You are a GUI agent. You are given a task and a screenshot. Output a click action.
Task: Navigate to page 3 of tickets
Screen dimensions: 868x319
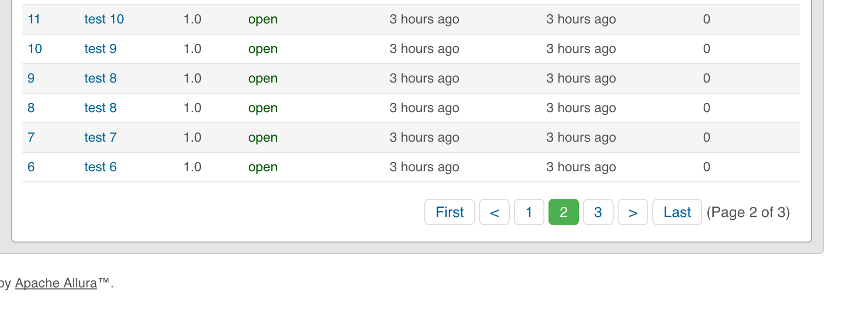[x=598, y=212]
